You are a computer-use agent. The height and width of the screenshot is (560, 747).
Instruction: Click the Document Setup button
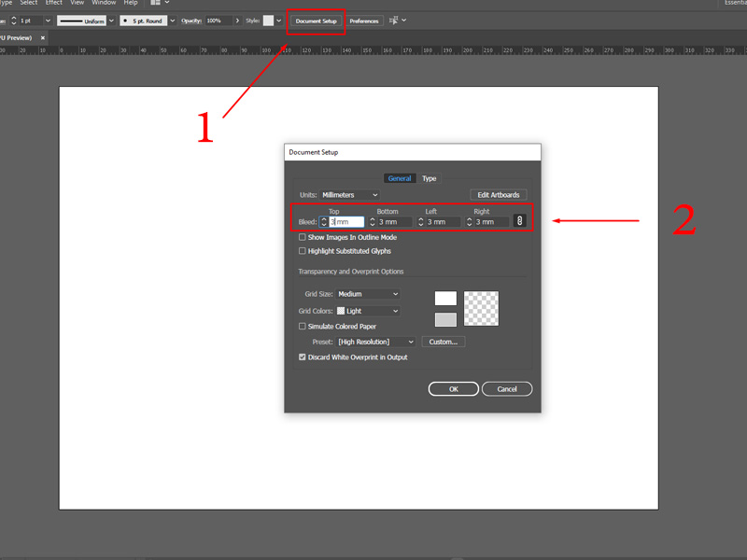click(x=316, y=21)
